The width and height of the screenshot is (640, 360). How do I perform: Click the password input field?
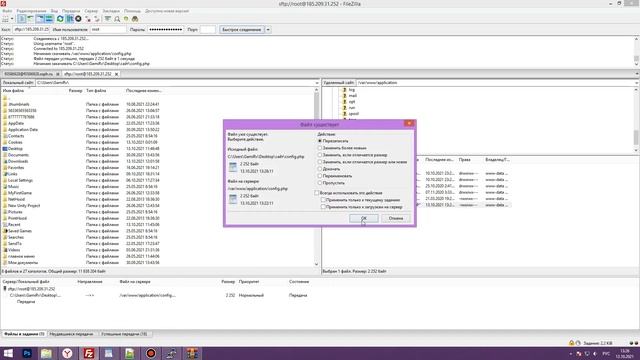point(165,29)
